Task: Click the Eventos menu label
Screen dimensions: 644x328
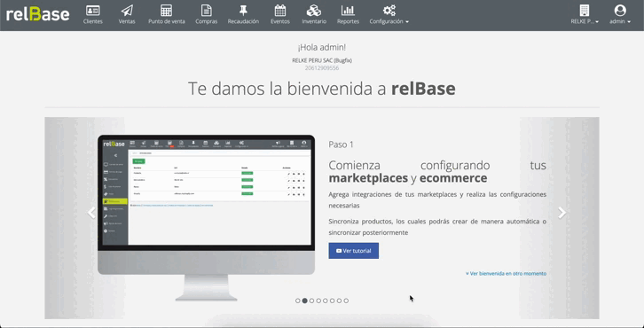Action: (x=280, y=22)
